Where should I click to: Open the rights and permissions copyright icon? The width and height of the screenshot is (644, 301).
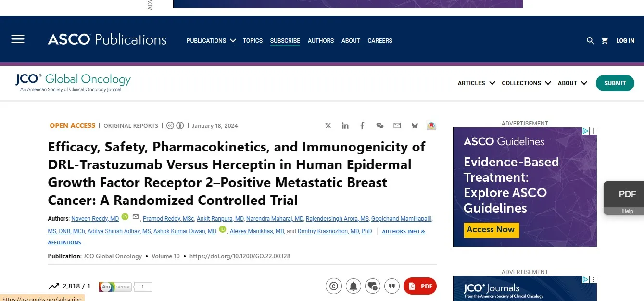(x=334, y=286)
